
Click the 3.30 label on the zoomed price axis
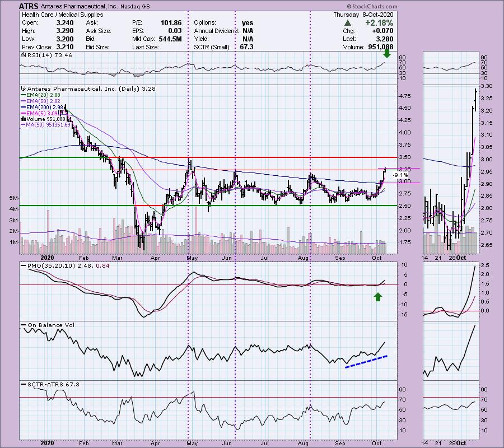486,86
